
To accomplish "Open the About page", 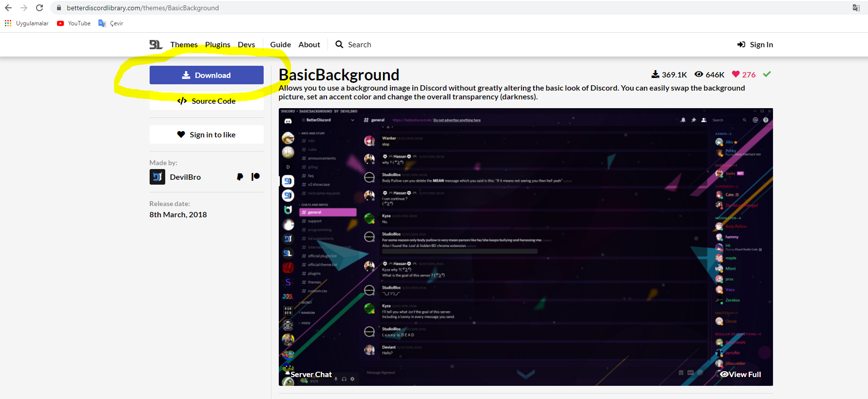I will [x=309, y=44].
